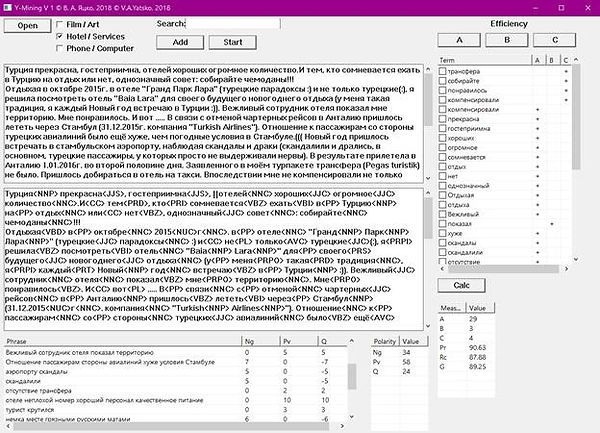Screen dimensions: 600x433
Task: Select phrase row starting "Отношение пассажирам стороны"
Action: tap(176, 362)
